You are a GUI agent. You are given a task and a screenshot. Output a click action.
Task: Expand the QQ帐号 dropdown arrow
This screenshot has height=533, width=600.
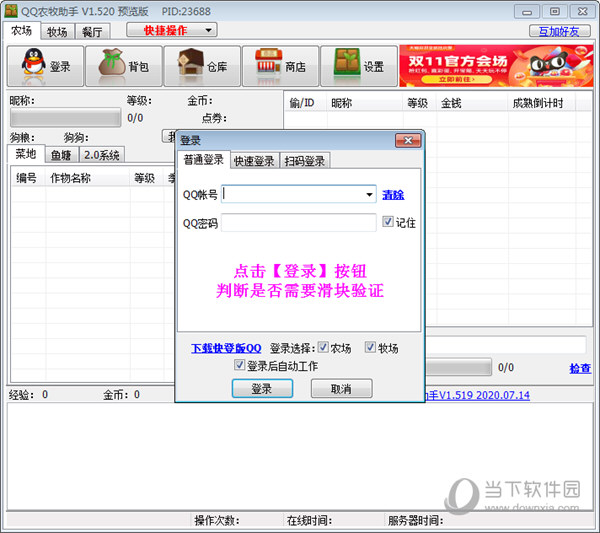[x=369, y=195]
